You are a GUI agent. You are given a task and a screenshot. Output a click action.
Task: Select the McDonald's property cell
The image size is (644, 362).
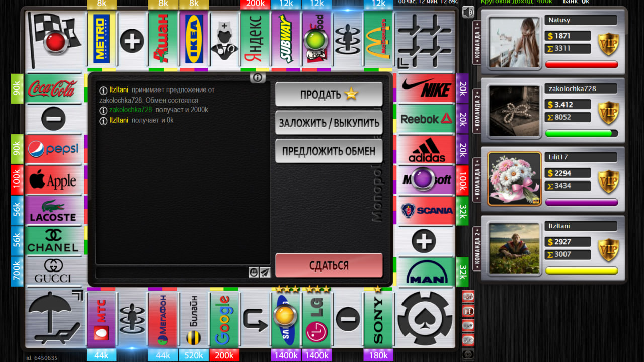coord(378,40)
